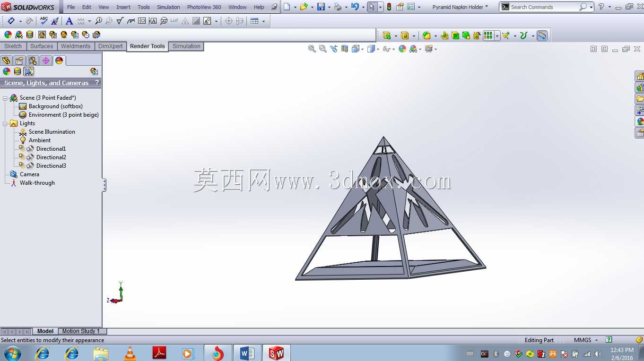Image resolution: width=644 pixels, height=361 pixels.
Task: Launch Final Render icon
Action: (x=64, y=34)
